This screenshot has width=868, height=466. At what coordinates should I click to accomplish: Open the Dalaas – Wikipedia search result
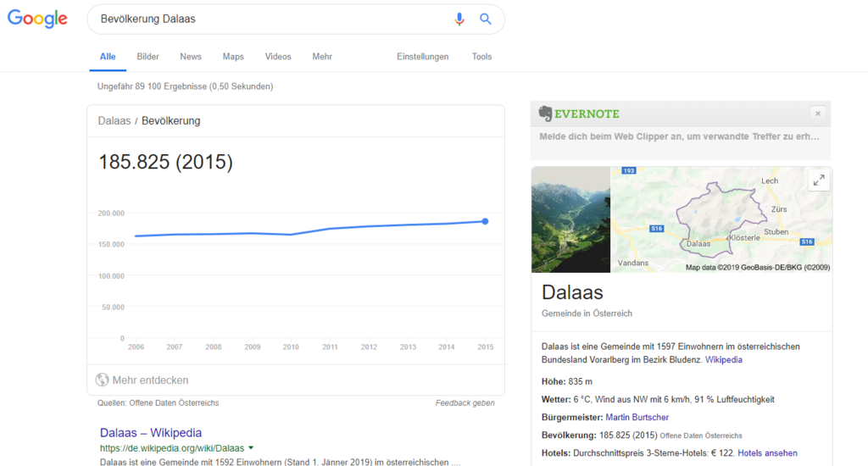point(151,432)
